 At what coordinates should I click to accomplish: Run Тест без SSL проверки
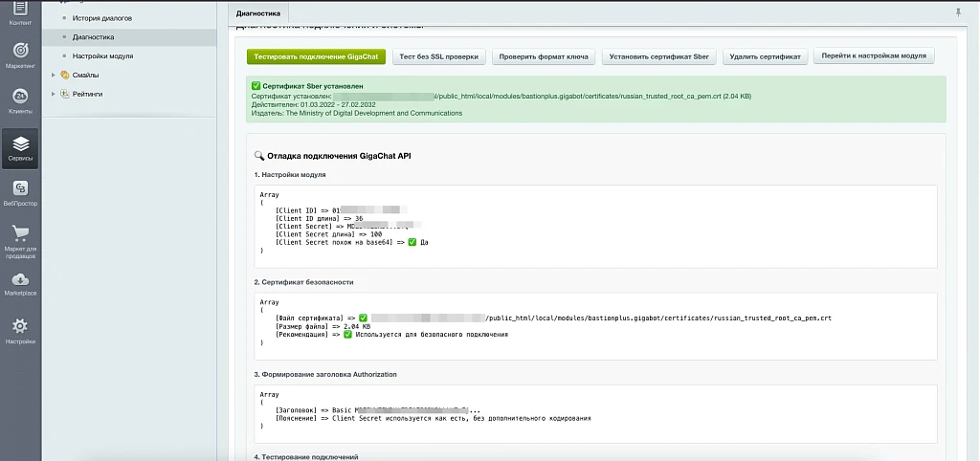tap(439, 56)
